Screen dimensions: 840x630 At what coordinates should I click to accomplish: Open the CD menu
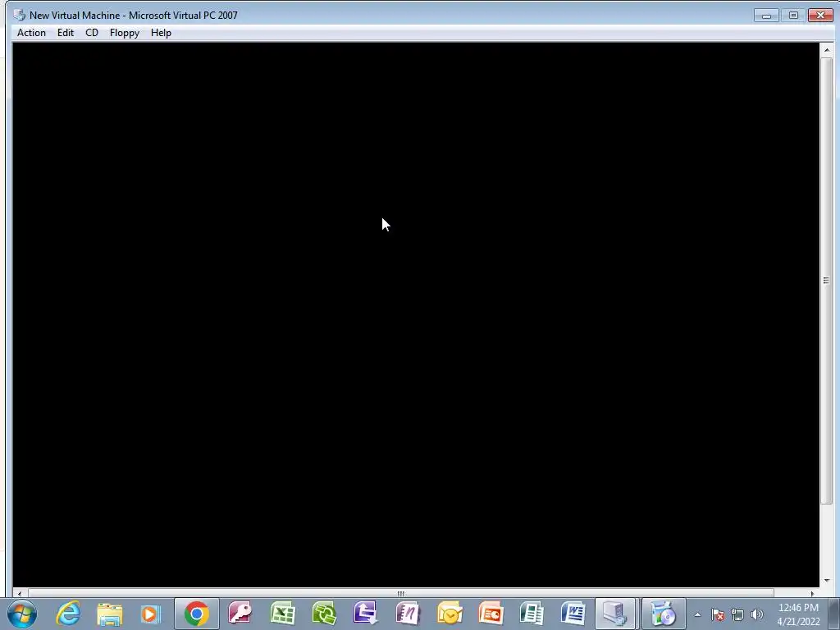click(92, 33)
